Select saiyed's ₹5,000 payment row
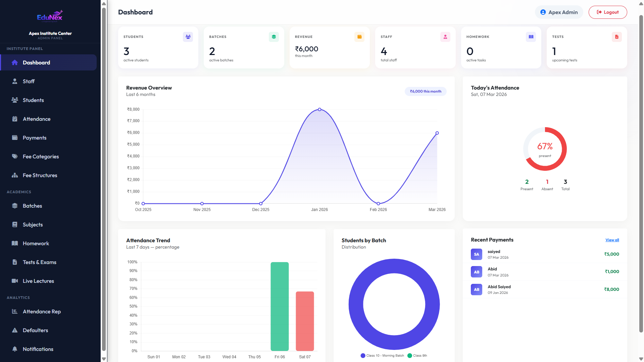The width and height of the screenshot is (644, 362). point(544,254)
